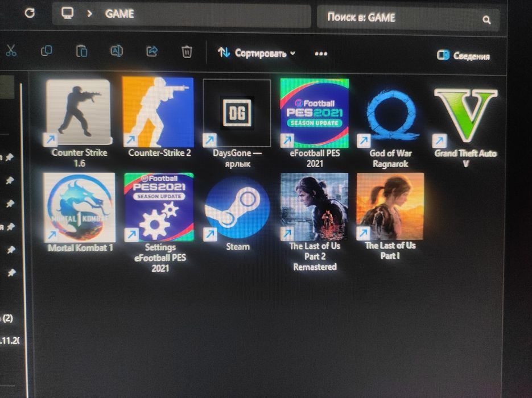Expand the breadcrumb chevron before GAME

pos(89,14)
